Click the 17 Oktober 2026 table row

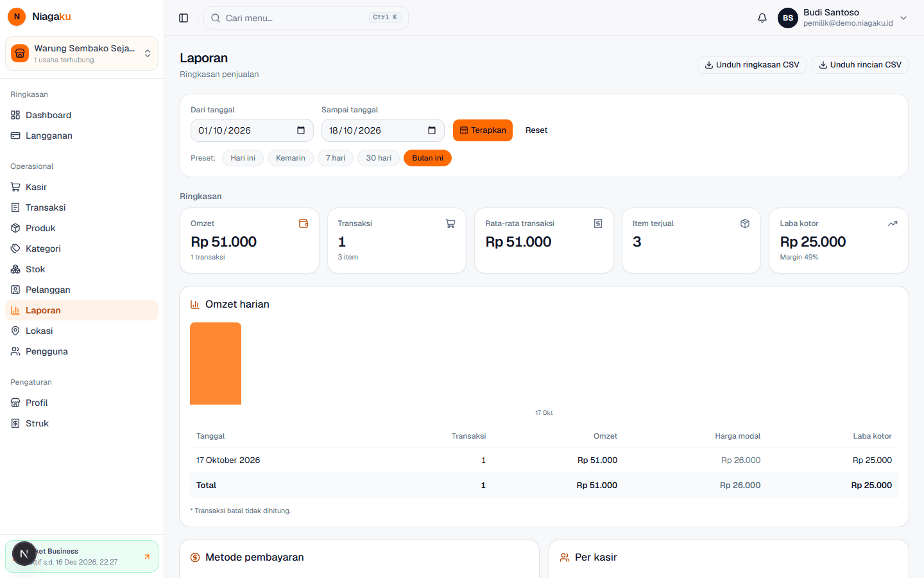[x=544, y=460]
